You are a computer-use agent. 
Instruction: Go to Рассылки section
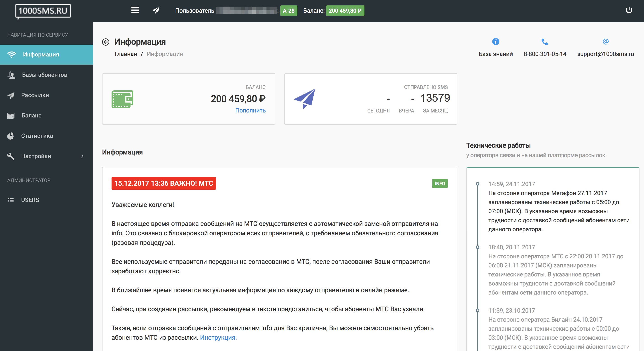(35, 95)
